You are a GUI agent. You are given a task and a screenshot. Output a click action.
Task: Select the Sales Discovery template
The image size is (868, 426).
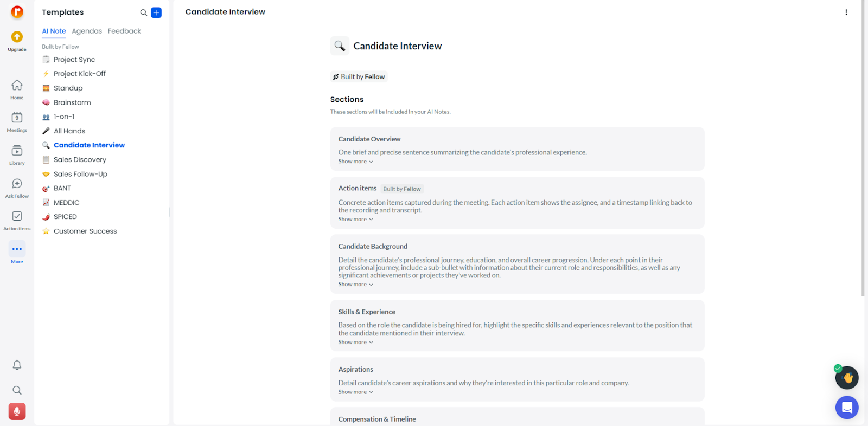[x=80, y=160]
